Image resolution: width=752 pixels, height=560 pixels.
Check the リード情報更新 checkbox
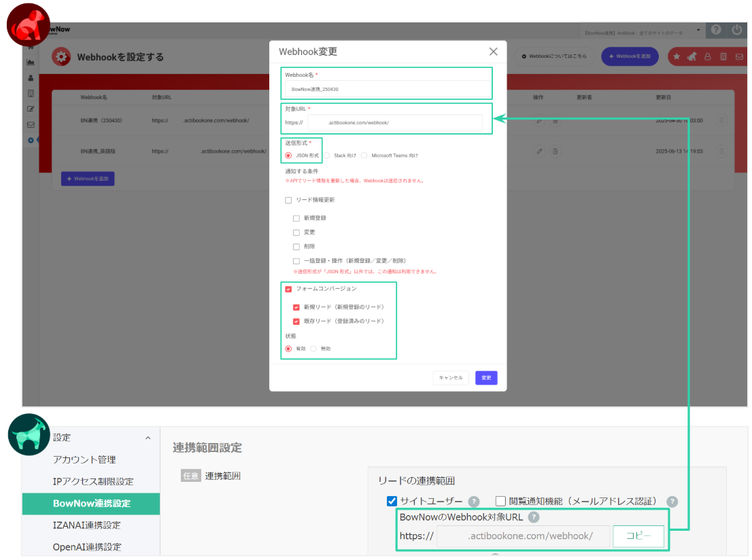[x=288, y=200]
